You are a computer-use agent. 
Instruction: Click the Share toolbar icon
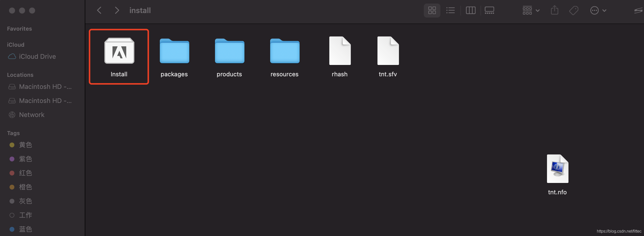(x=554, y=10)
